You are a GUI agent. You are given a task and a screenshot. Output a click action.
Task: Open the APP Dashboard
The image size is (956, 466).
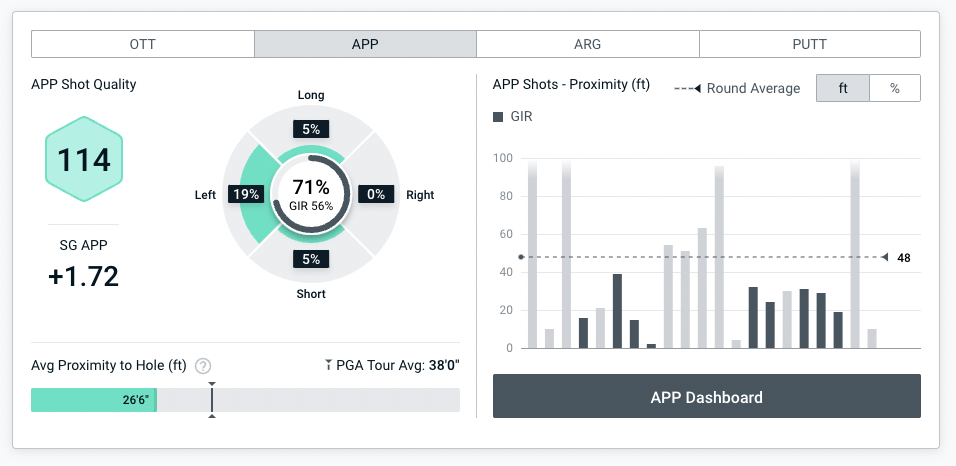click(706, 397)
